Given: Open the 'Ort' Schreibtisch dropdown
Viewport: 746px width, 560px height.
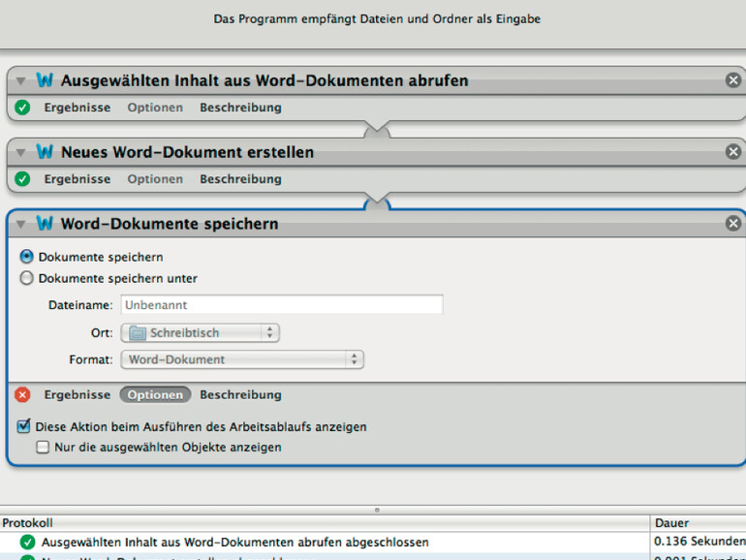Looking at the screenshot, I should pyautogui.click(x=200, y=333).
